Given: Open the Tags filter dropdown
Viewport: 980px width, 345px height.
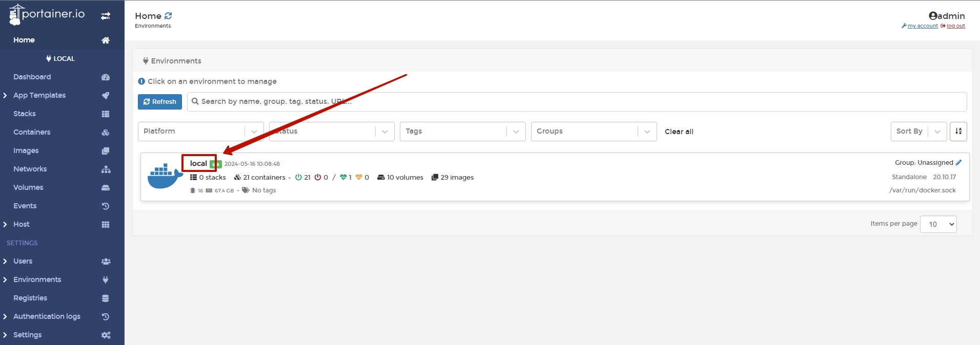Looking at the screenshot, I should (x=462, y=132).
